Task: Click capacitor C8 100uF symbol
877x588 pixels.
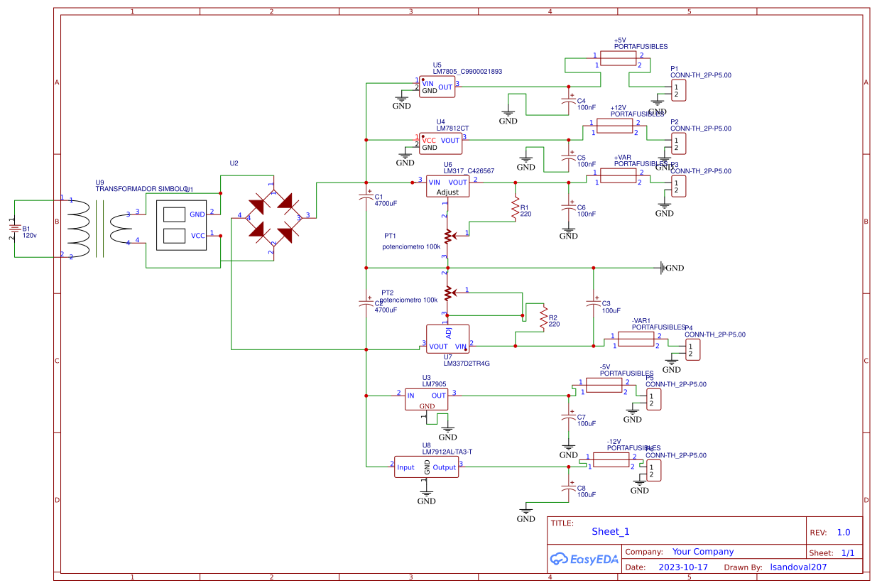Action: (x=568, y=489)
